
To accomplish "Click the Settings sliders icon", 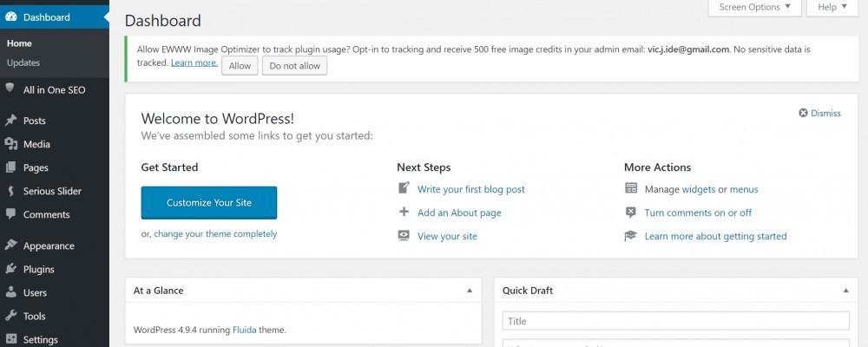I will point(10,338).
